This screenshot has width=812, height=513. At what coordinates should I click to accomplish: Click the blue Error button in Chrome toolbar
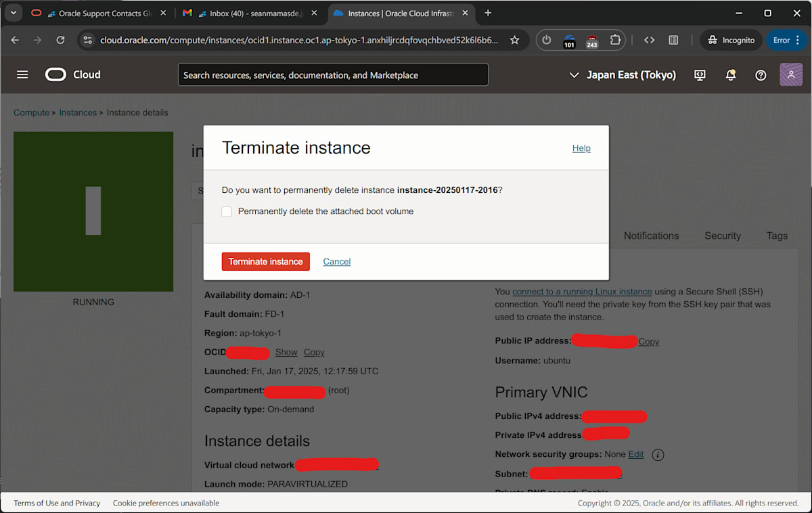pyautogui.click(x=787, y=40)
